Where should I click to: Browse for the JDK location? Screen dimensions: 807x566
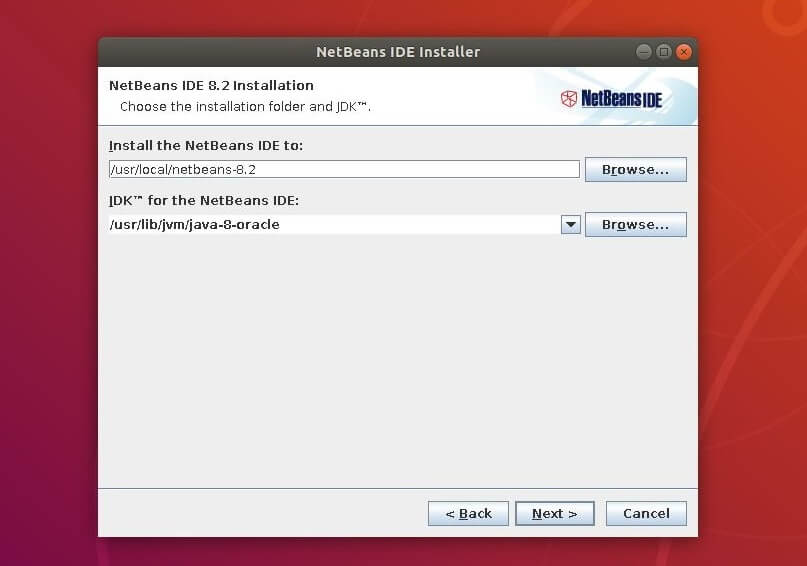(636, 224)
